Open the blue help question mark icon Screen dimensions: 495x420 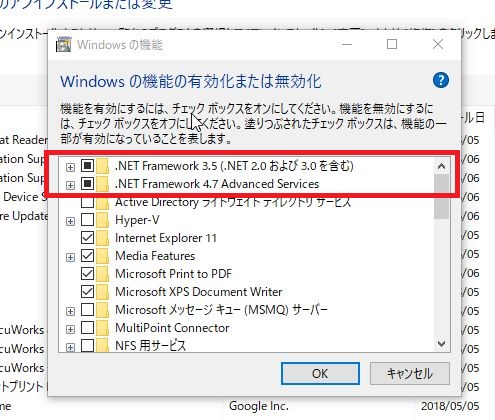[x=441, y=80]
